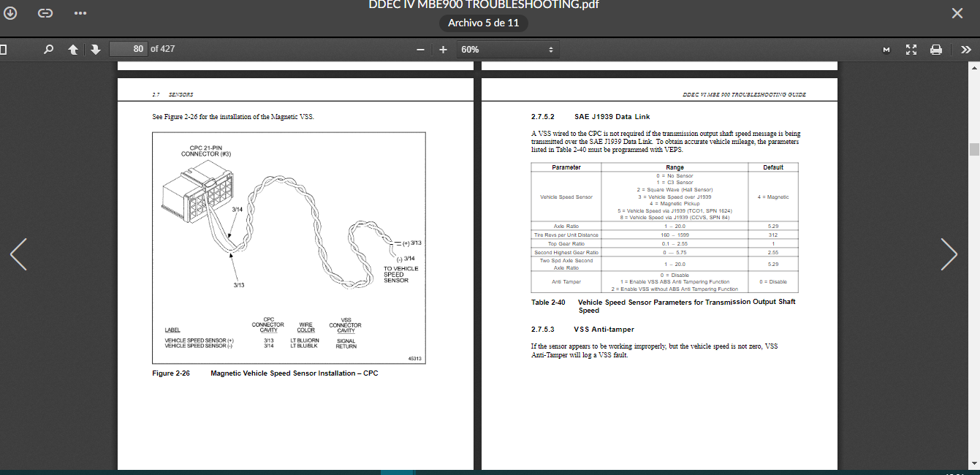Click the 'Anti Tamper' parameter cell
The width and height of the screenshot is (980, 475).
(x=566, y=281)
